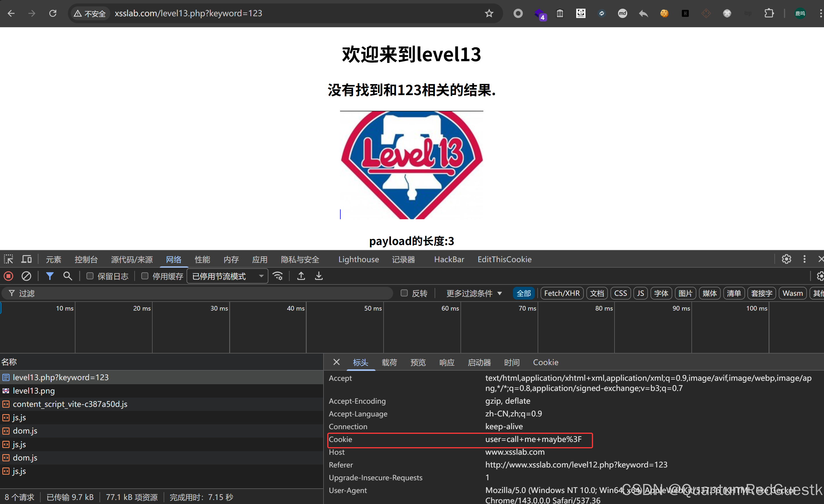Check the 反转 filter checkbox
Image resolution: width=824 pixels, height=504 pixels.
(404, 293)
